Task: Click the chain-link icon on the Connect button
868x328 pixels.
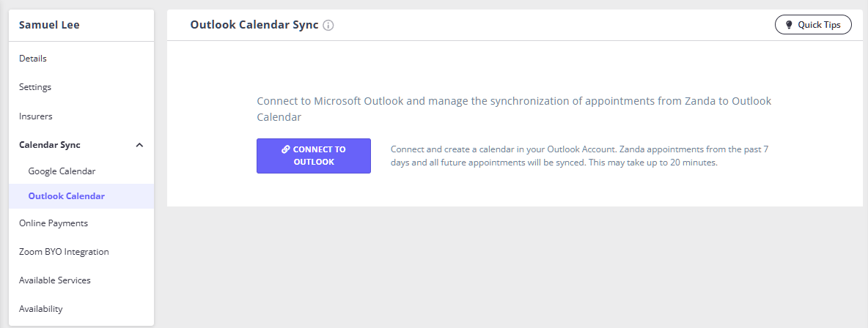Action: [x=286, y=149]
